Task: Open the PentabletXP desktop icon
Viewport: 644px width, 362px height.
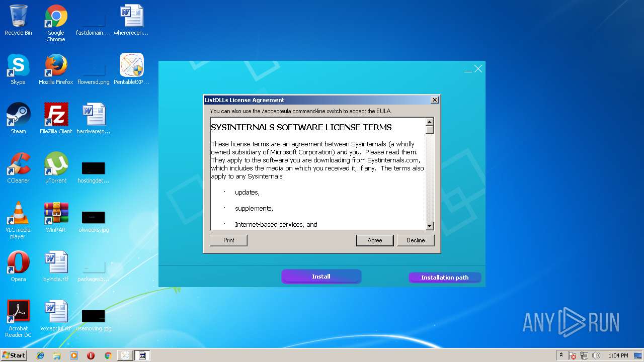Action: (131, 69)
